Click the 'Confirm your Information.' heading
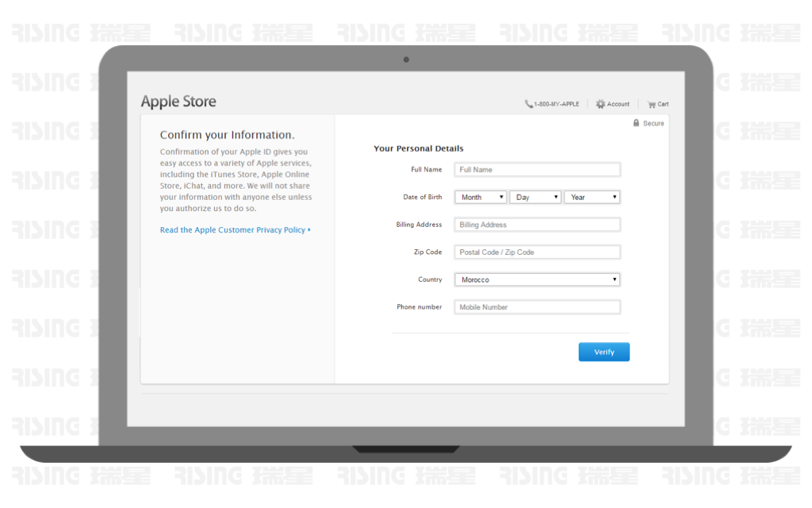 227,135
